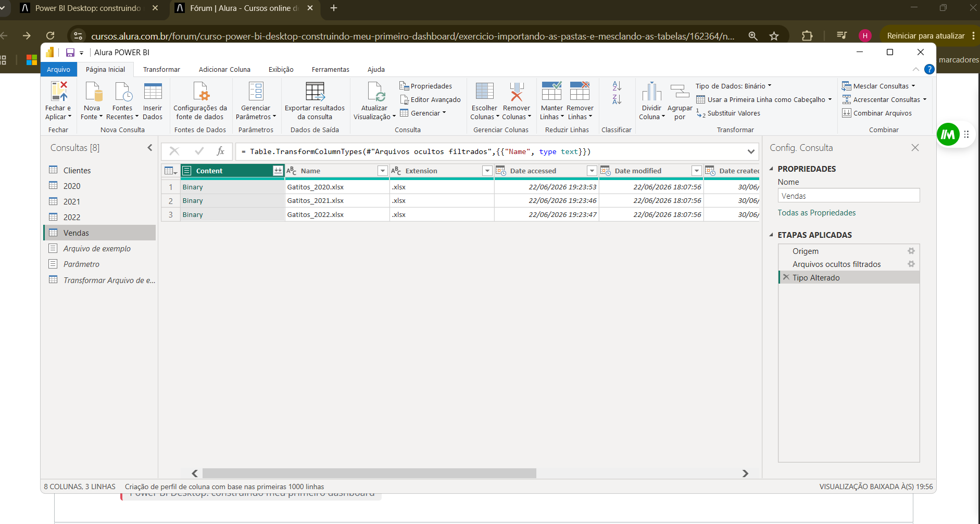980x524 pixels.
Task: Click the Dividir Coluna icon
Action: click(652, 92)
